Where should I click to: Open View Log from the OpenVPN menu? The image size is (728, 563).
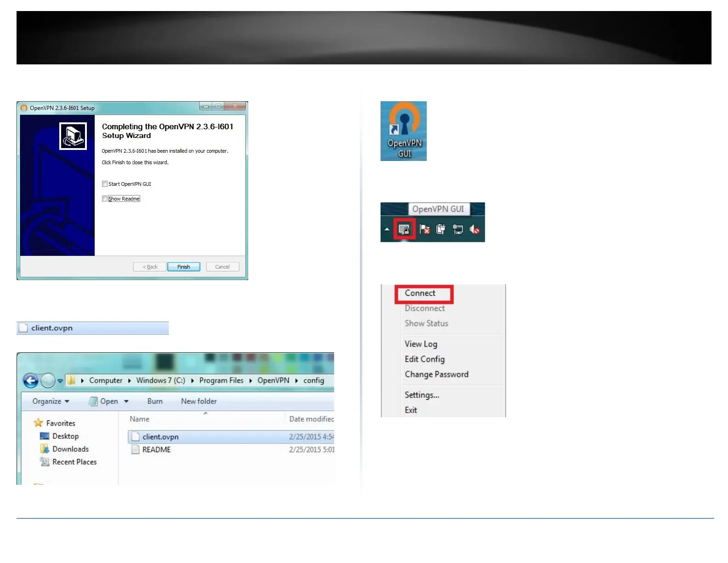pyautogui.click(x=421, y=344)
